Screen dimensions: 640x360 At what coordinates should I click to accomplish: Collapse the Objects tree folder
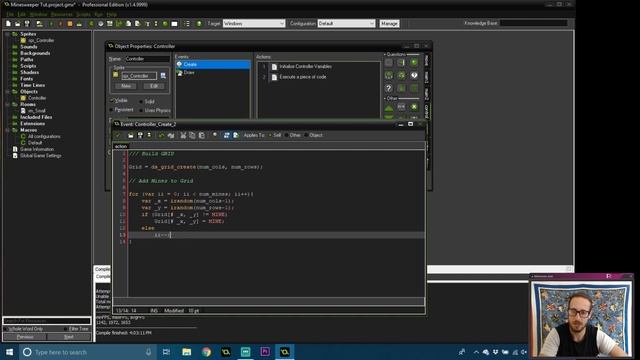click(7, 92)
